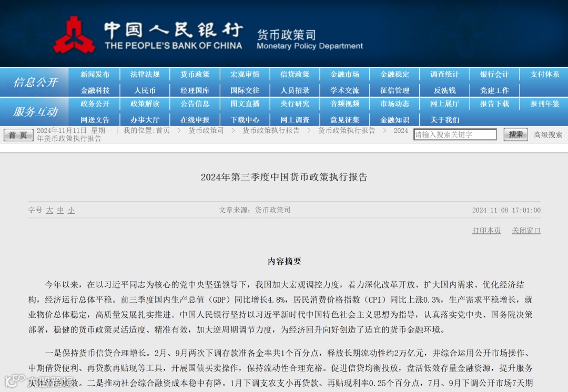
Task: Go to 货币政策司 breadcrumb link
Action: (206, 130)
